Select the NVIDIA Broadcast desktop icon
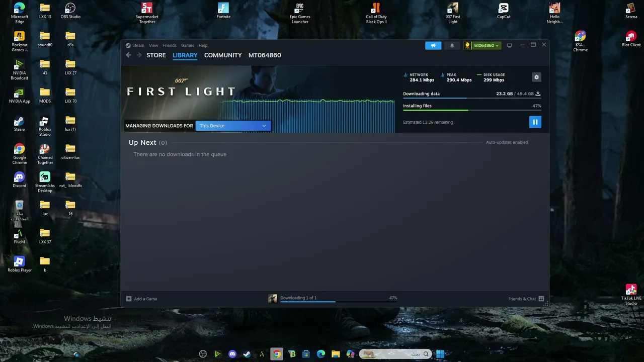 [19, 69]
